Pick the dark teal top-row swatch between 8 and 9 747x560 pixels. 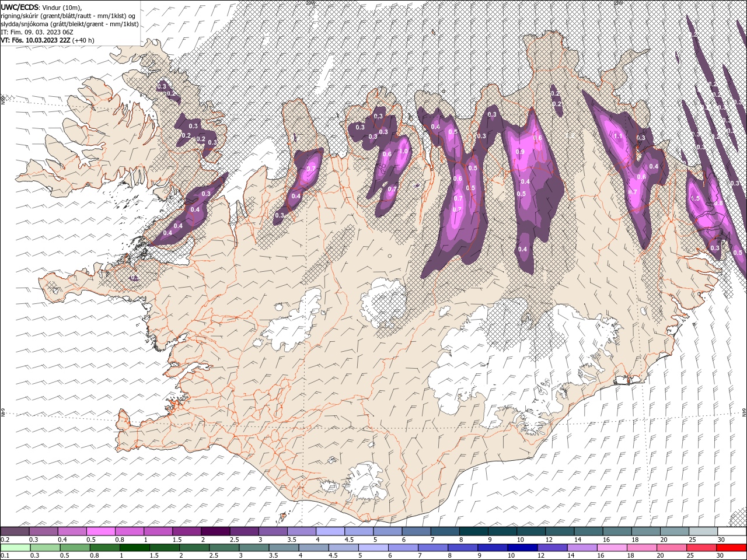473,531
